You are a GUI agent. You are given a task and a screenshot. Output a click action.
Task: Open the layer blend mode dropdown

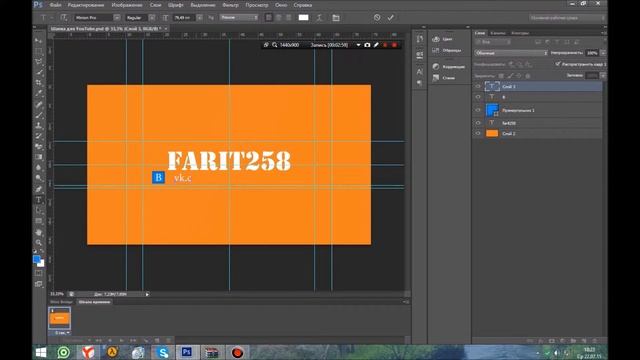click(511, 53)
